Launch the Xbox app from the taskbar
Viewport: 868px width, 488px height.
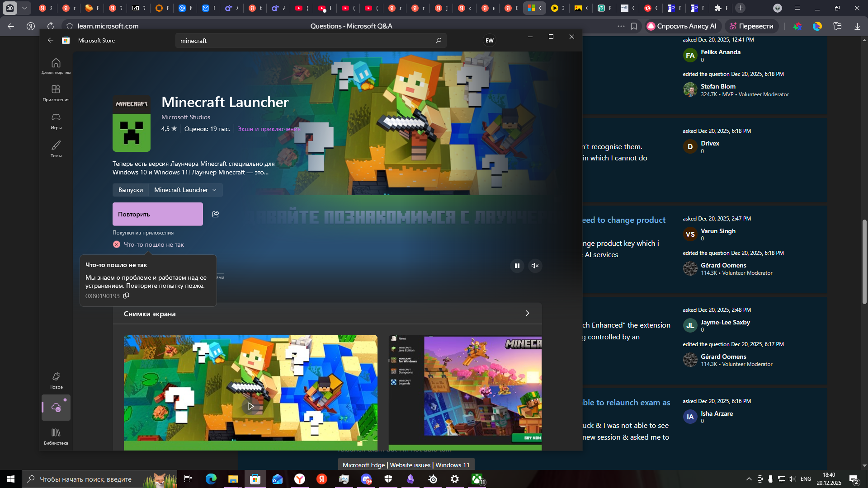point(477,479)
